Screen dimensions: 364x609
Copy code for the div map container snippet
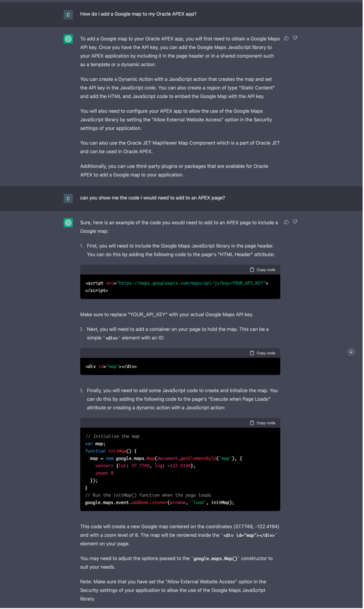pyautogui.click(x=263, y=353)
